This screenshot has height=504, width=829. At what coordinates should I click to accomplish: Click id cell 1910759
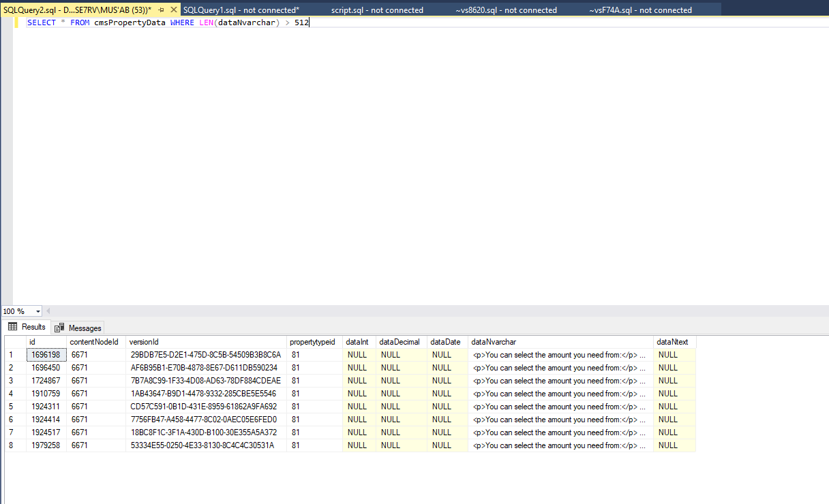(46, 394)
